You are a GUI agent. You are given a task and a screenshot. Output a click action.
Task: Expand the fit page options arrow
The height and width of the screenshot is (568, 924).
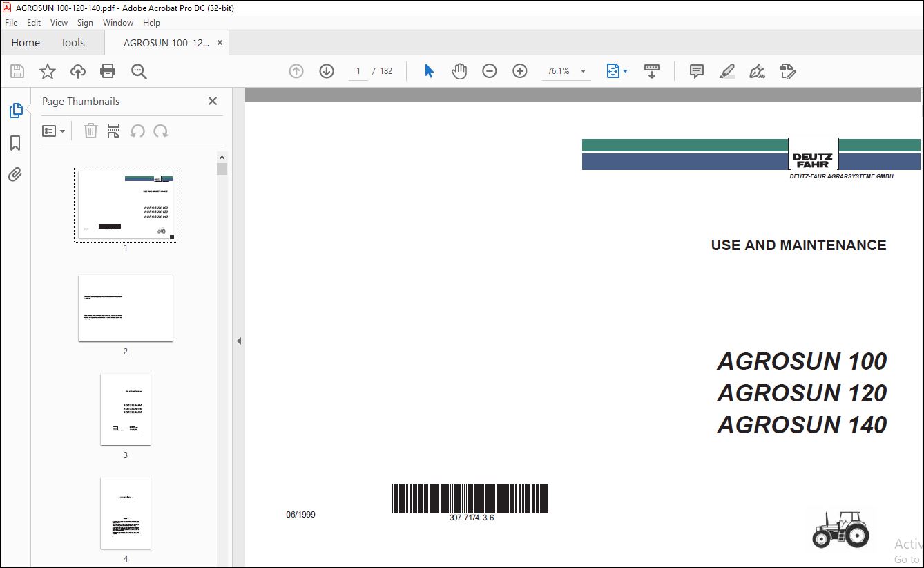pos(625,71)
